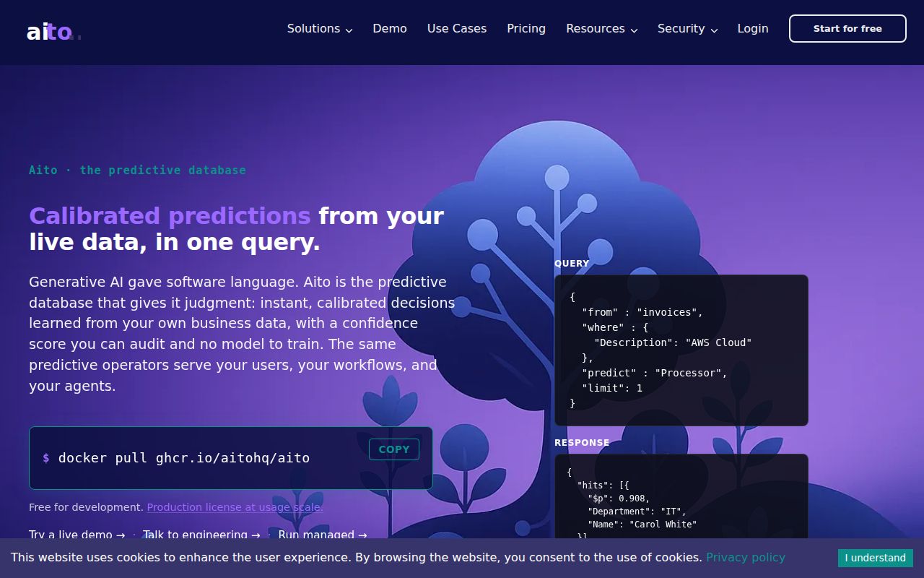This screenshot has height=578, width=924.
Task: Select the docker pull ghcr.io/aitohq/aito command text
Action: (184, 458)
